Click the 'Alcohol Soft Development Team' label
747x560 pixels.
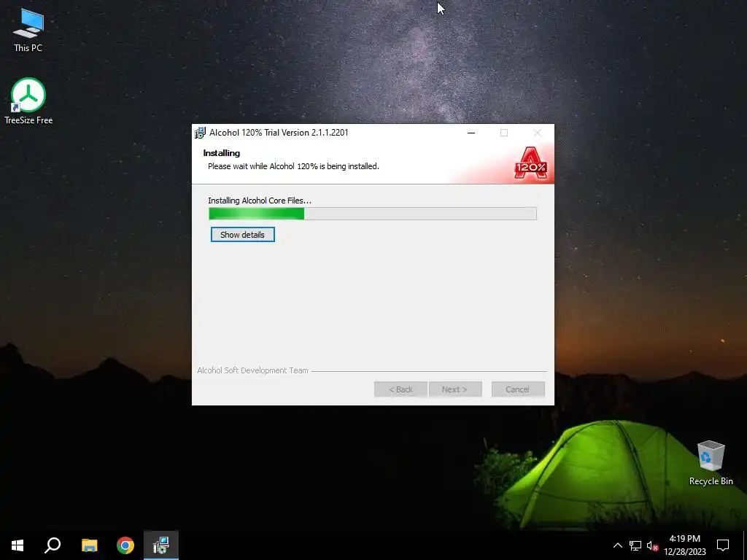[x=252, y=370]
